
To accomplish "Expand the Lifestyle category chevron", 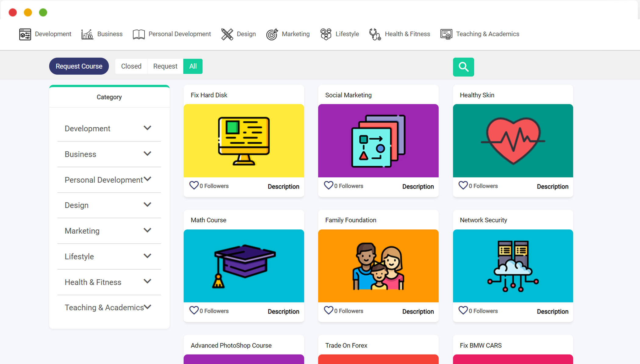I will point(148,256).
